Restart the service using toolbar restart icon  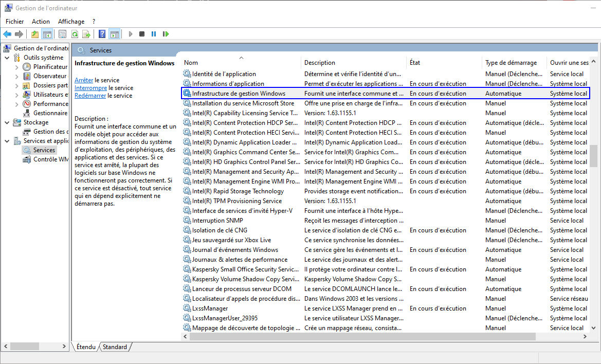166,34
